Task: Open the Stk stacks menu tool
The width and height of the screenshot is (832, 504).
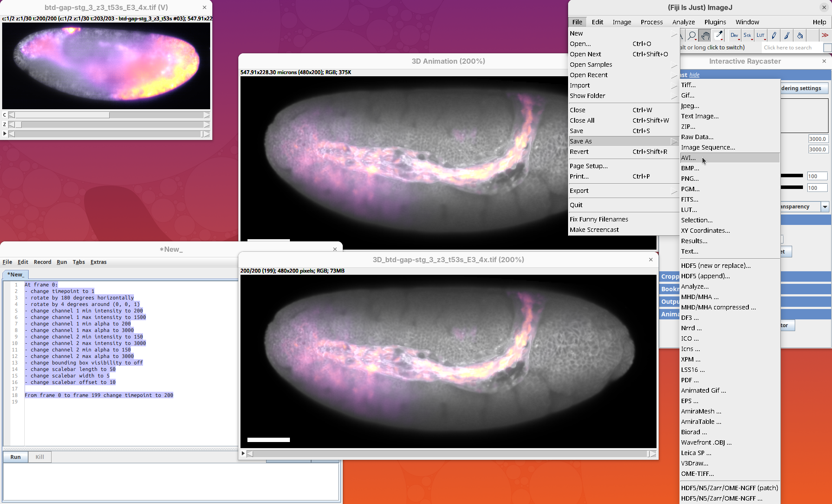Action: (747, 36)
